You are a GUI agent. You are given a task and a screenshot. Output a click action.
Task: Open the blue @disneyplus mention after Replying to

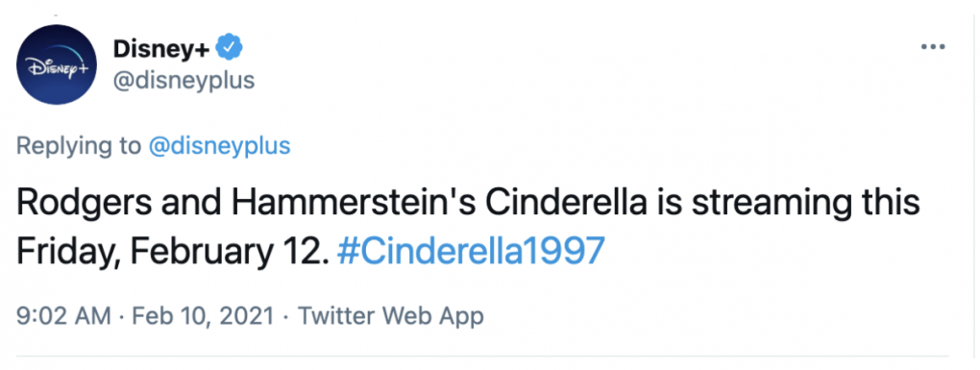pos(219,146)
